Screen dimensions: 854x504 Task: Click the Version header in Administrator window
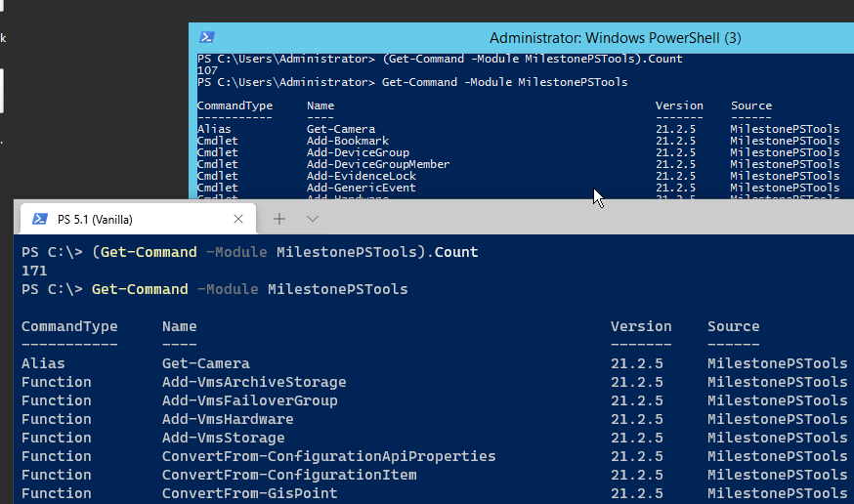click(x=679, y=105)
